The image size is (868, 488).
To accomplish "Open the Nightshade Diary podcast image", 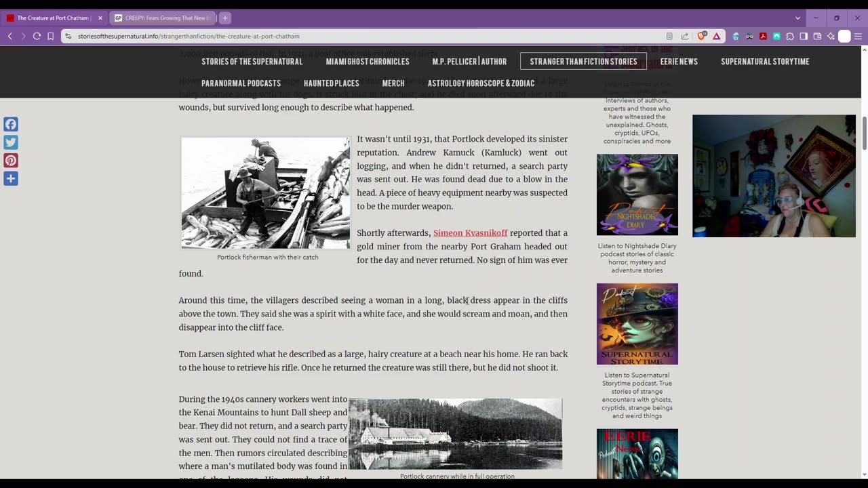I will click(637, 195).
